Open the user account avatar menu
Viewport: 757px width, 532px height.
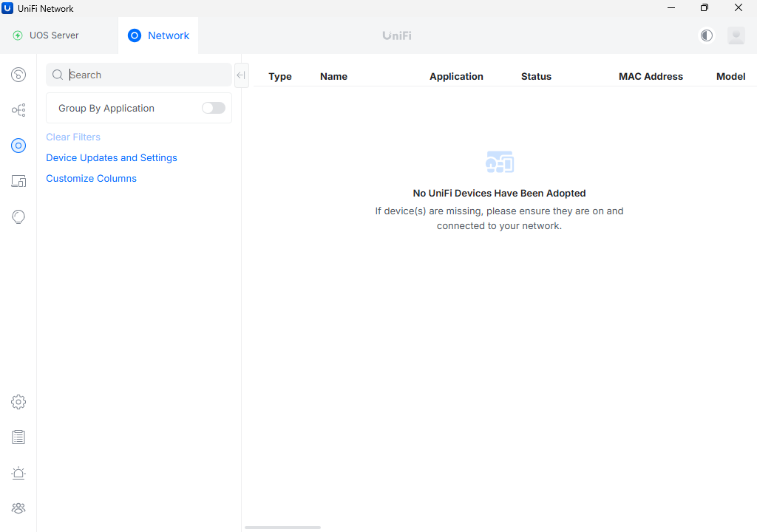(x=736, y=35)
